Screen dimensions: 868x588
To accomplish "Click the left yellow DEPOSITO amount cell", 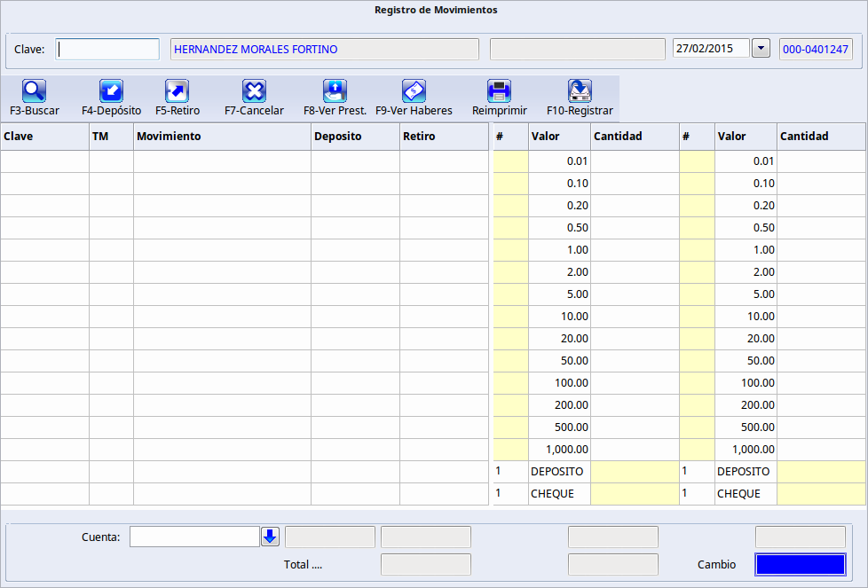I will (635, 472).
